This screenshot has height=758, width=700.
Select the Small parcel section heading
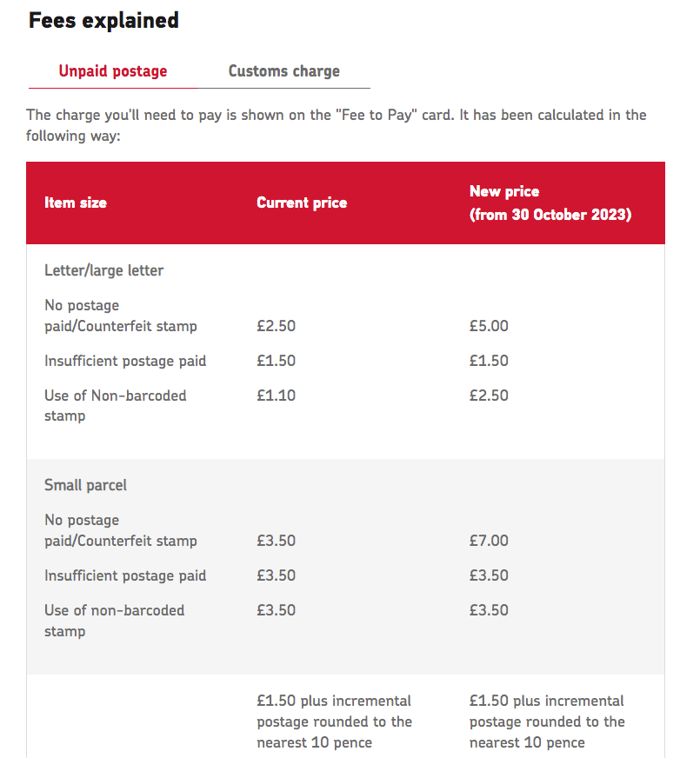point(85,485)
